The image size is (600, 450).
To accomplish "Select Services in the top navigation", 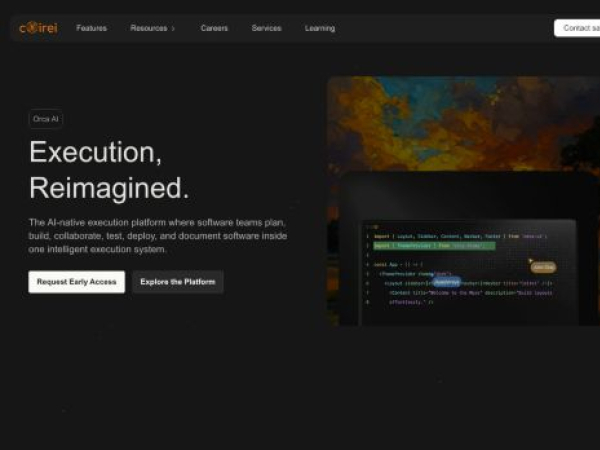I will (x=266, y=28).
